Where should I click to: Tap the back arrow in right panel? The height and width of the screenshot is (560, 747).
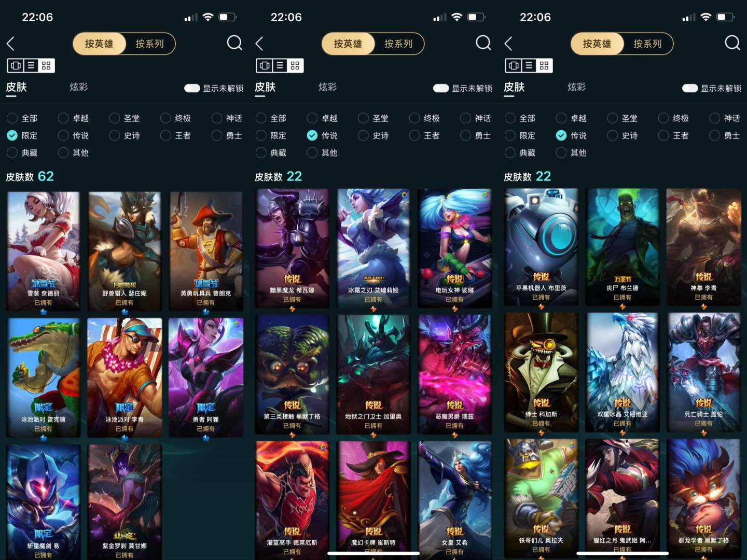(508, 44)
